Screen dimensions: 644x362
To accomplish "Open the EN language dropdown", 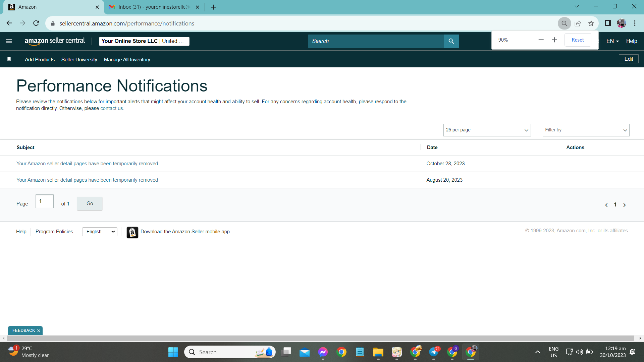I will click(612, 41).
